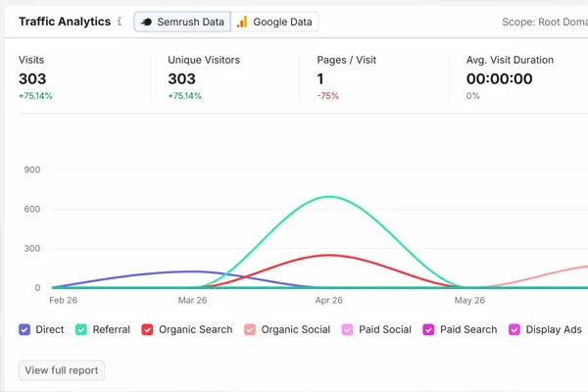Click the Scope: Root Domain text

point(545,22)
